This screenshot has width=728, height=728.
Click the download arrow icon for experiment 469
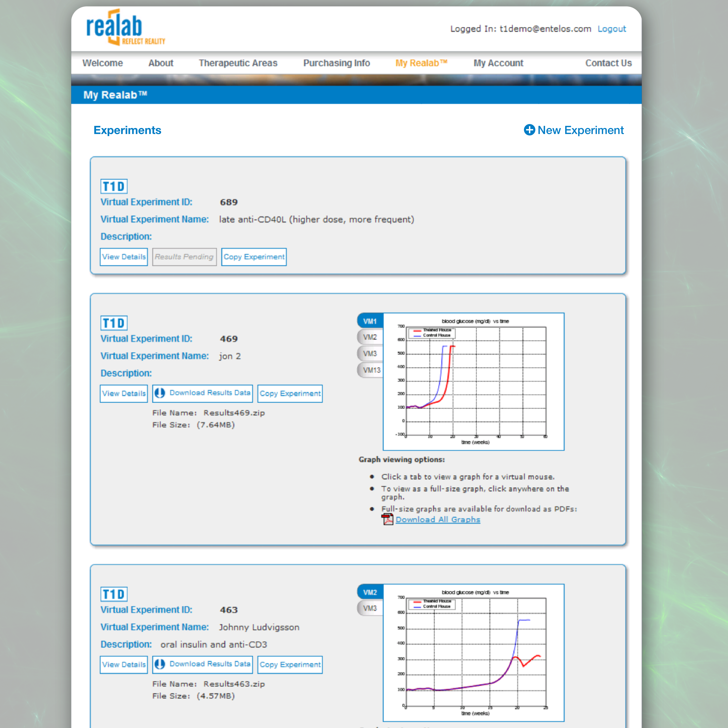pyautogui.click(x=160, y=393)
